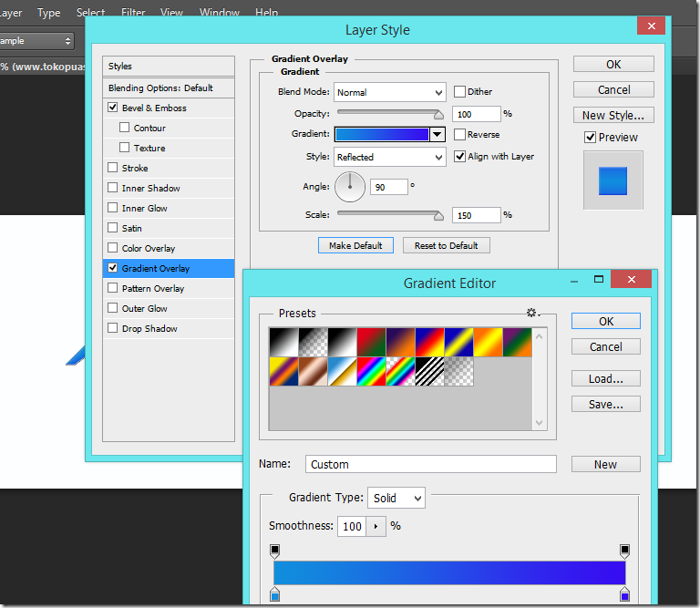Click Save button in Gradient Editor
This screenshot has width=700, height=608.
pos(606,404)
